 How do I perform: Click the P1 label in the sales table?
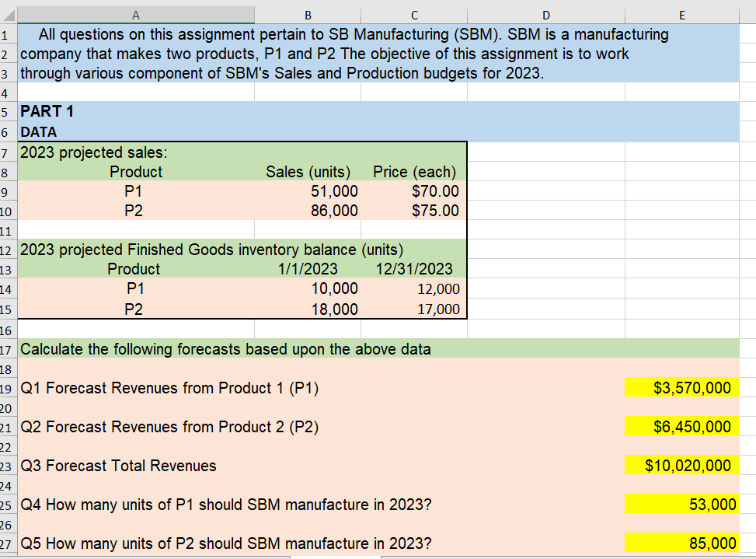click(x=136, y=191)
